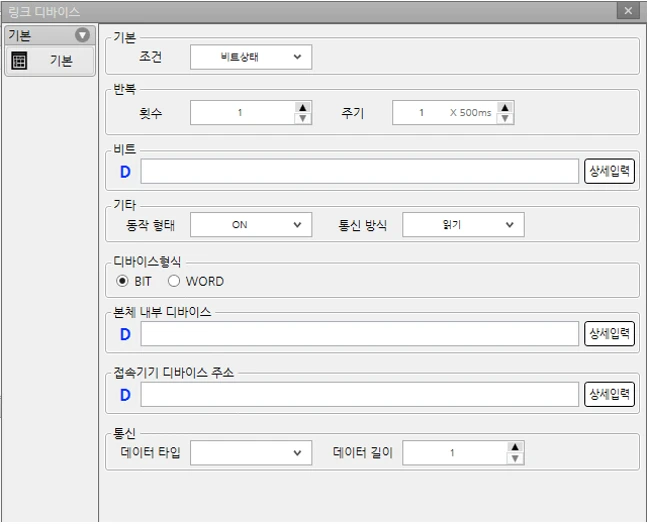
Task: Open the 데이터 타입 dropdown
Action: (251, 453)
